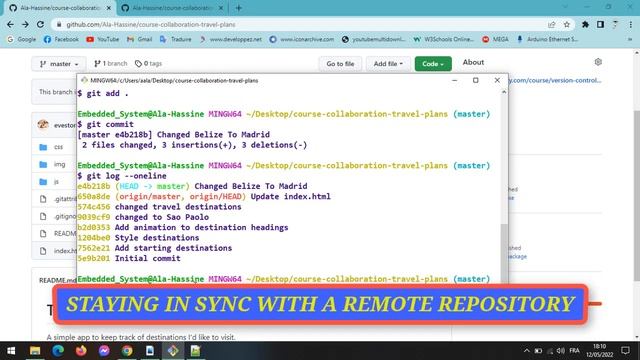This screenshot has height=360, width=640.
Task: View the 1 branch link
Action: tap(111, 64)
